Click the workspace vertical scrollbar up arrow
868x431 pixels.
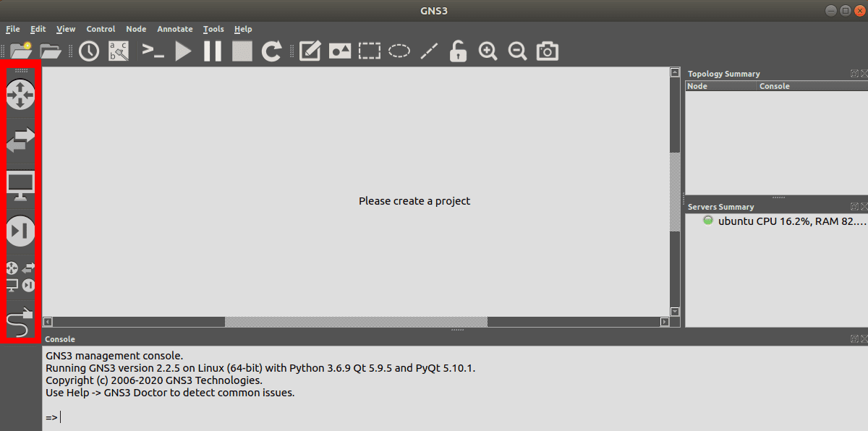point(675,72)
